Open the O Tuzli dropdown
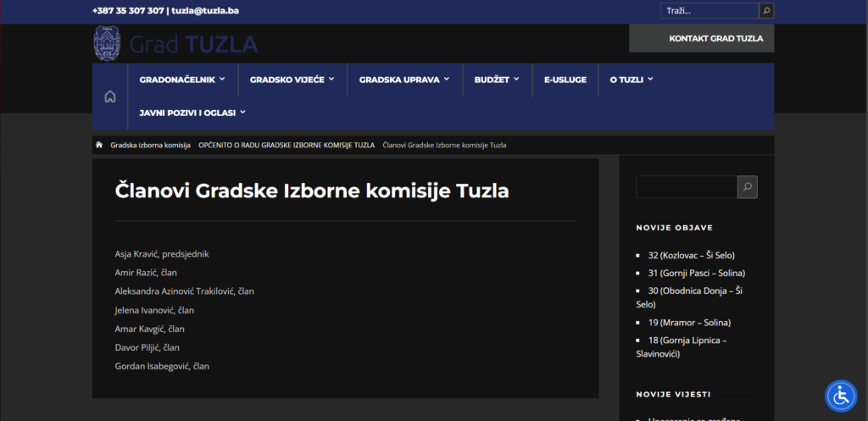This screenshot has width=868, height=421. click(631, 80)
